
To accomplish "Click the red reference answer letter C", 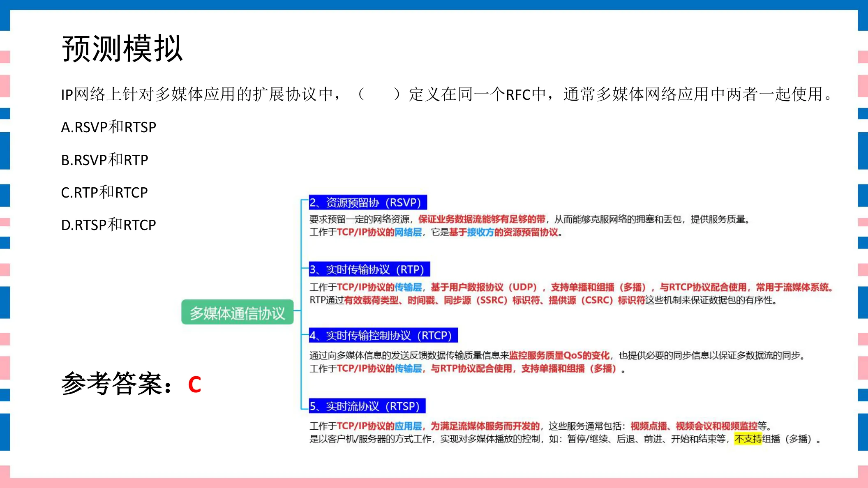I will (195, 385).
